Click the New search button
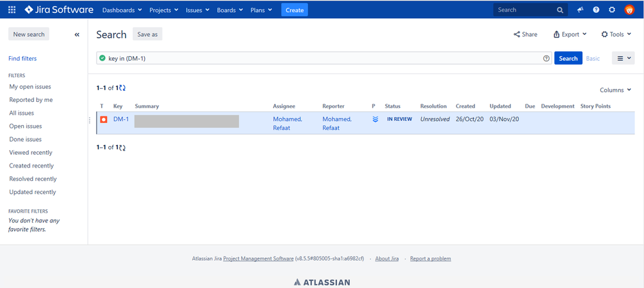 [29, 34]
